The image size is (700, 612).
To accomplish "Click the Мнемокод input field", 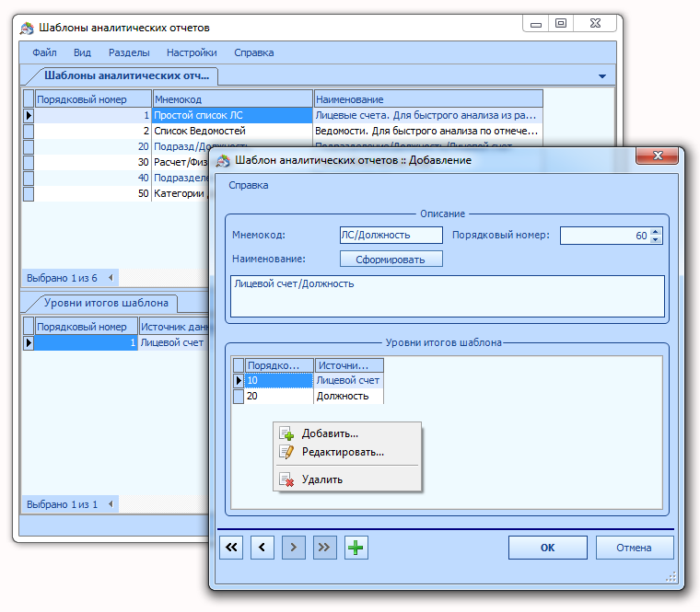I will pyautogui.click(x=391, y=235).
